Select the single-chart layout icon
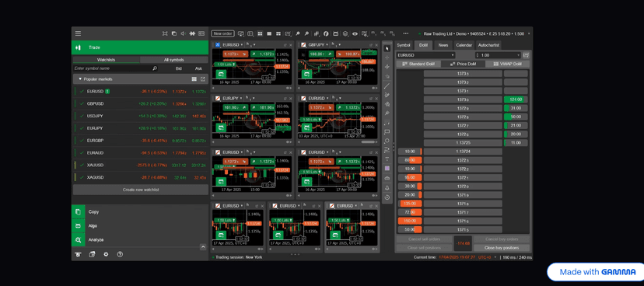Image resolution: width=644 pixels, height=286 pixels. point(269,33)
